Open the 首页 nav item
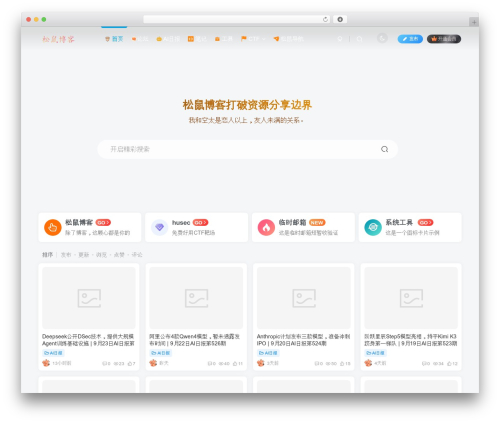The height and width of the screenshot is (423, 500). (x=114, y=39)
